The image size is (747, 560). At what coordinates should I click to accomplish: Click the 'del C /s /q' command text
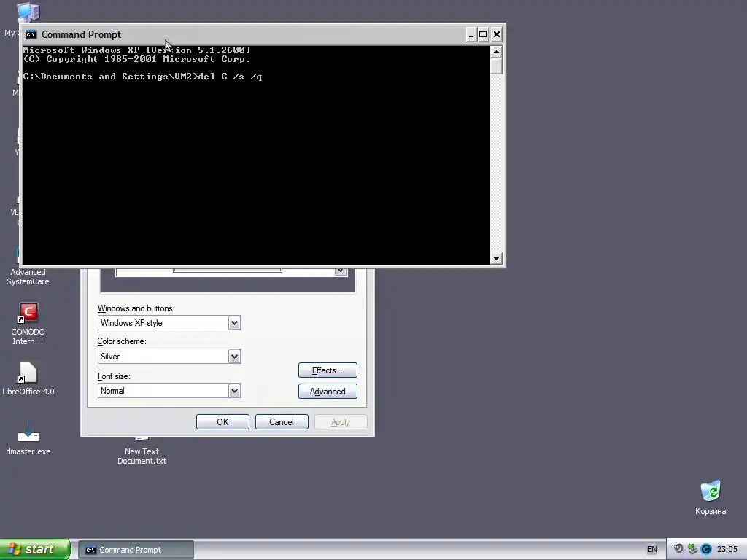pos(230,77)
